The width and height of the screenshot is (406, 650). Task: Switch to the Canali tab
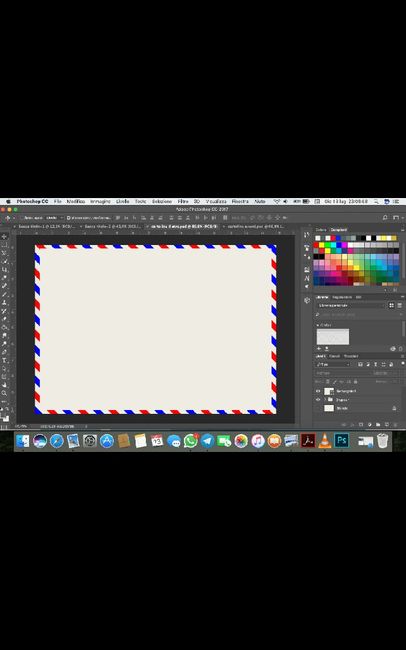coord(334,356)
